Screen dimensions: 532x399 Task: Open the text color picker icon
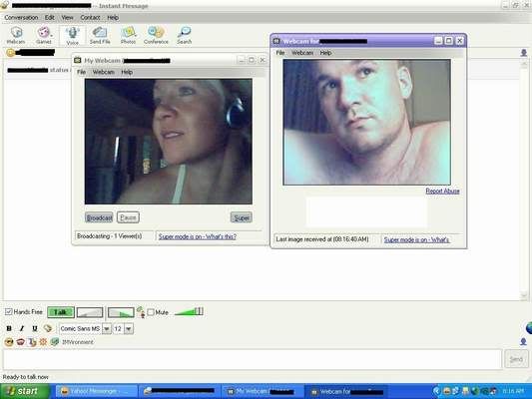[x=48, y=328]
